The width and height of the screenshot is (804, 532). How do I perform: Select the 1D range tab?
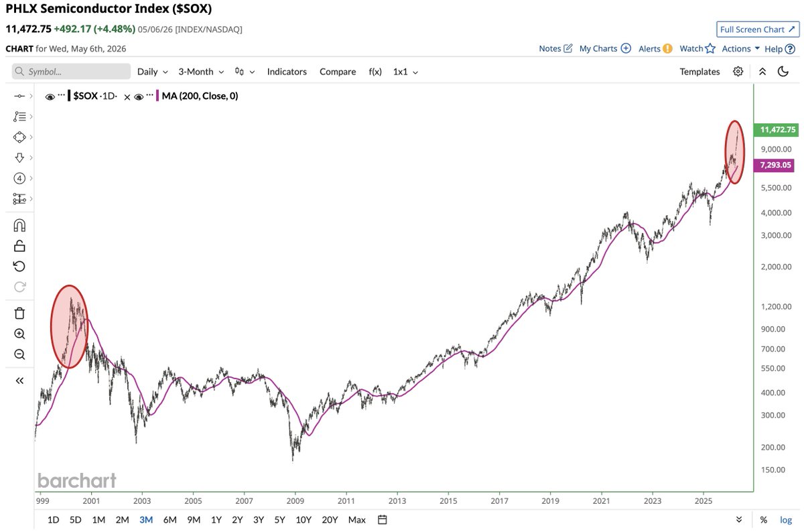click(x=54, y=520)
